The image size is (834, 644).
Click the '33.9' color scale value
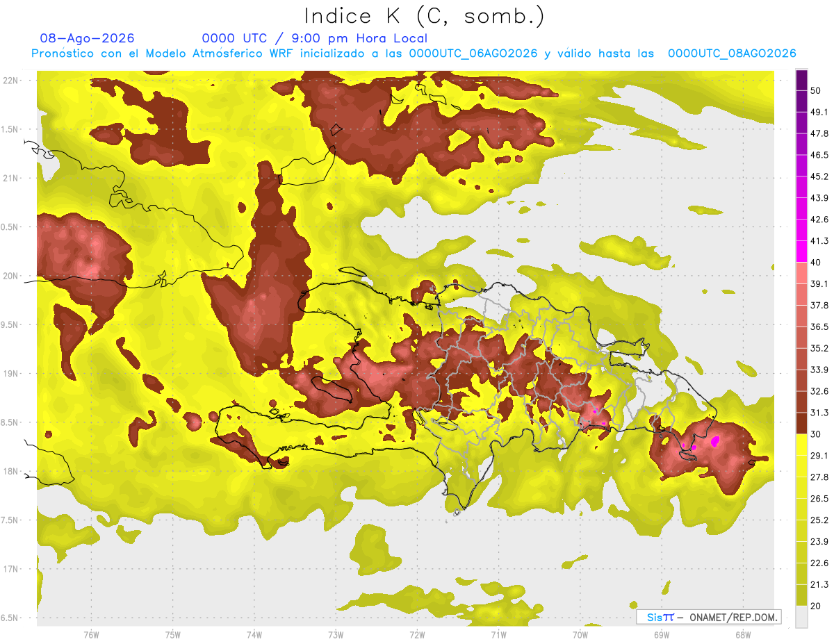[819, 370]
